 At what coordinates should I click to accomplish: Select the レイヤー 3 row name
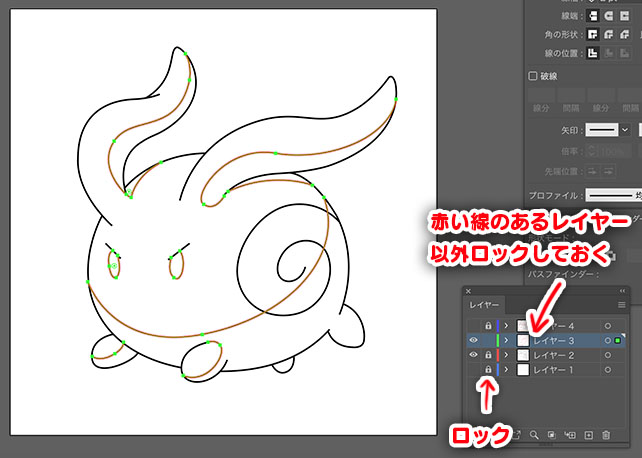point(554,341)
